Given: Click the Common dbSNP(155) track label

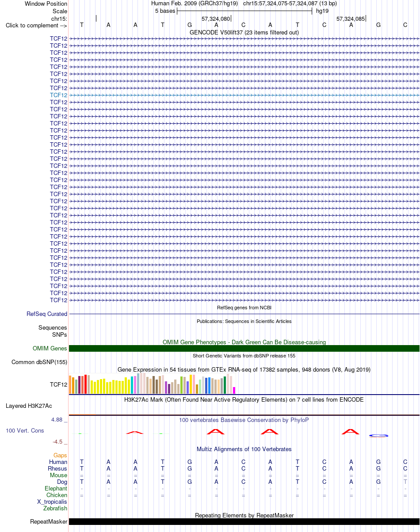Looking at the screenshot, I should (x=39, y=362).
